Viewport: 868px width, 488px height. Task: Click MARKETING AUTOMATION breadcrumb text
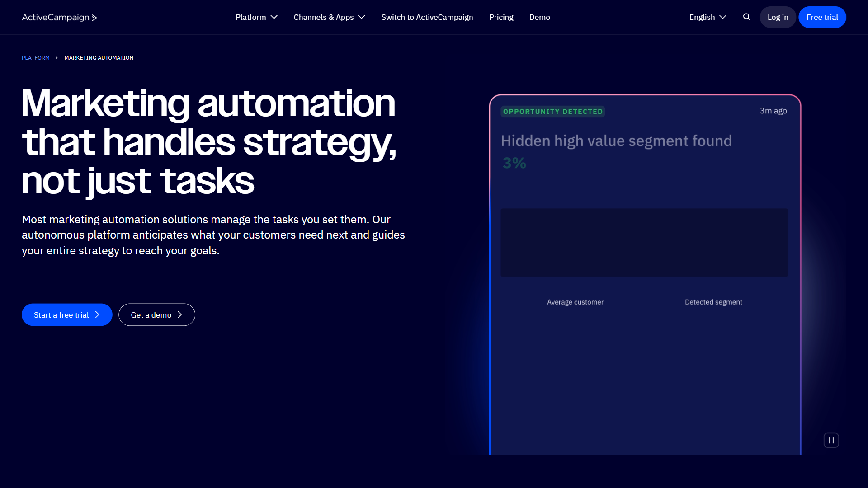[99, 58]
